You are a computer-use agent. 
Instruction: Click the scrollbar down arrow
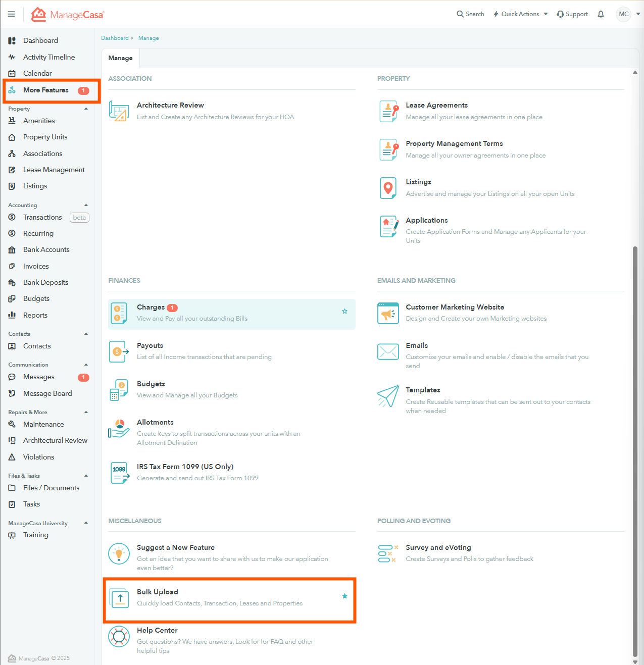coord(635,661)
